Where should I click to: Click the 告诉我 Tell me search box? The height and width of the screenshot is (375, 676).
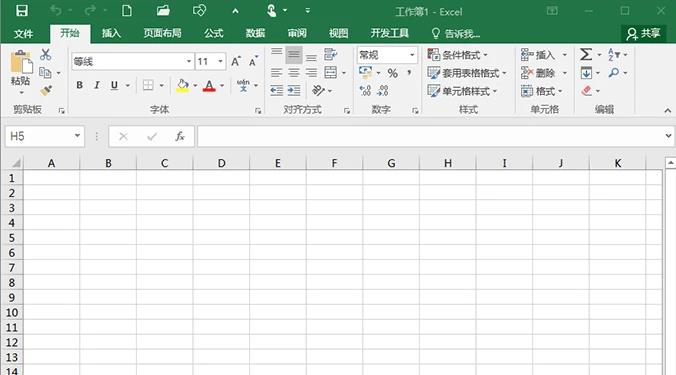coord(456,33)
